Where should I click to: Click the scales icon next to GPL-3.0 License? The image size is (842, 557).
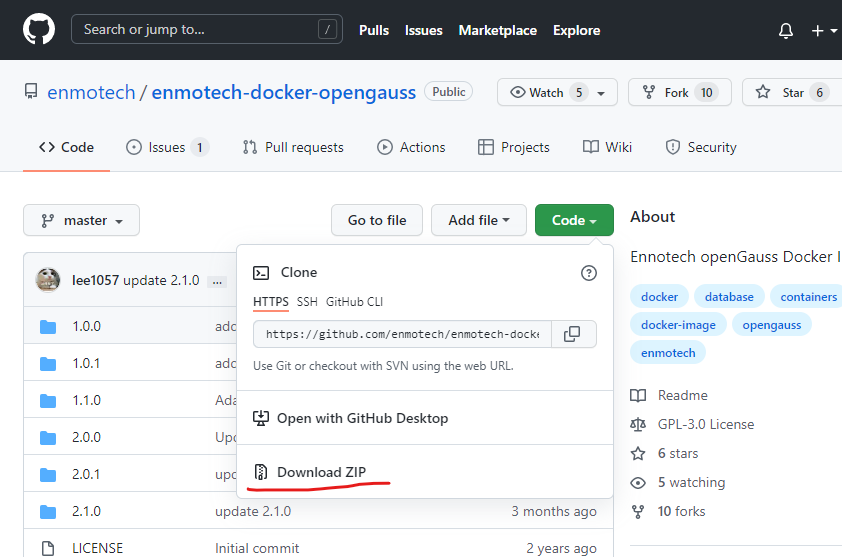tap(638, 425)
